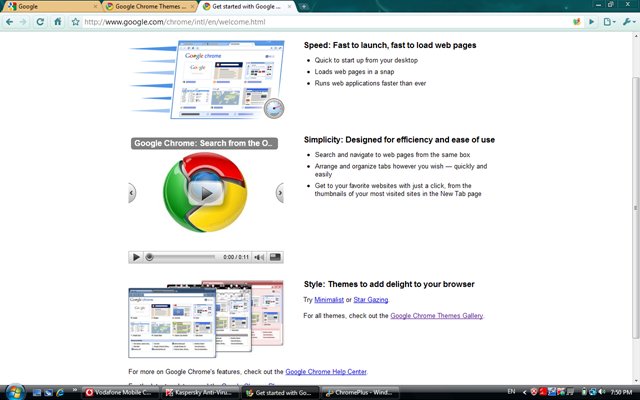The width and height of the screenshot is (640, 400).
Task: Click heading 'Style: Themes to add delight to your browser'
Action: click(x=389, y=284)
